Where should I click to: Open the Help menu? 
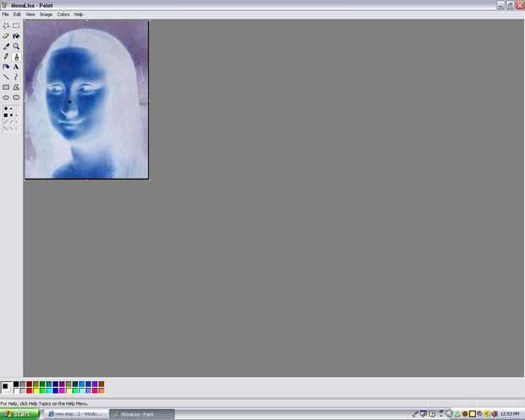tap(79, 14)
